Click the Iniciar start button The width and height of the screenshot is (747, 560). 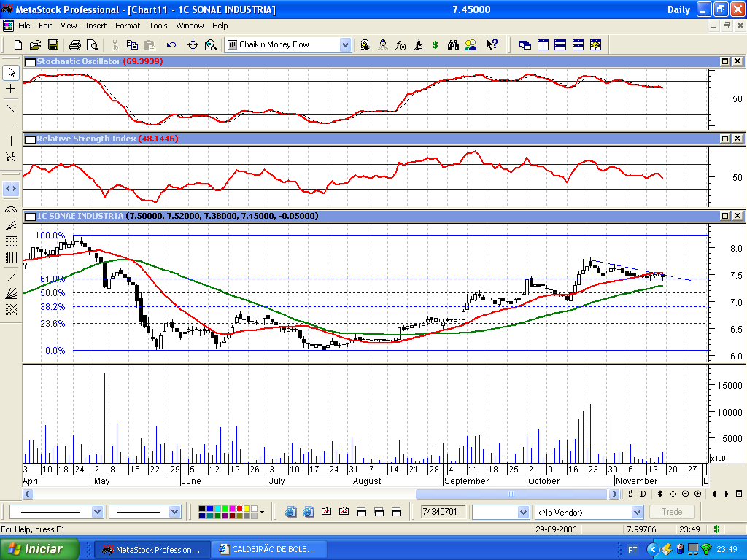[x=40, y=549]
